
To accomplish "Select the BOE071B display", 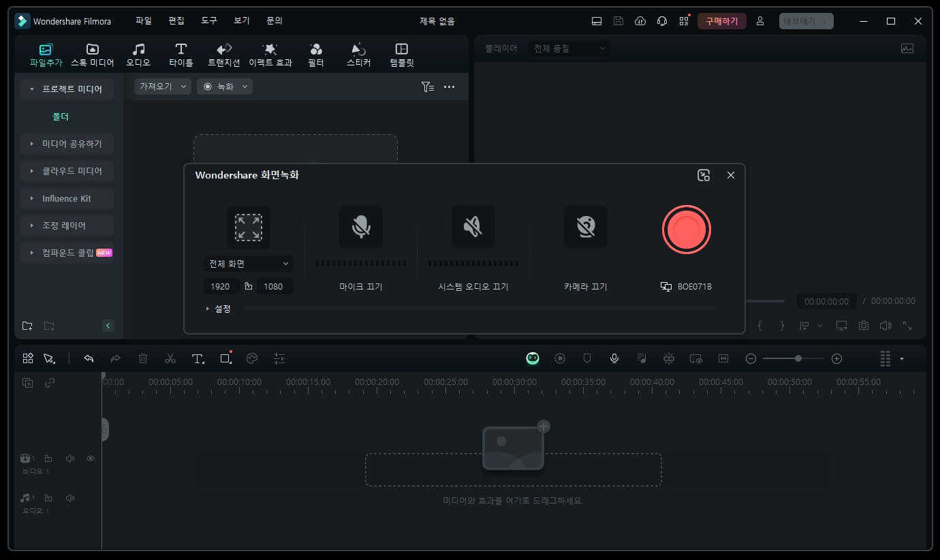I will (686, 287).
